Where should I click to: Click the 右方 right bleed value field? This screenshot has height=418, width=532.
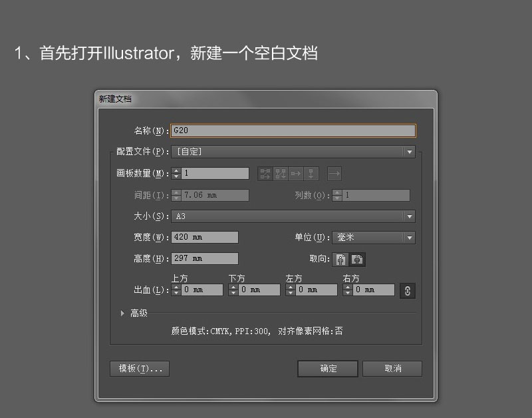click(374, 290)
